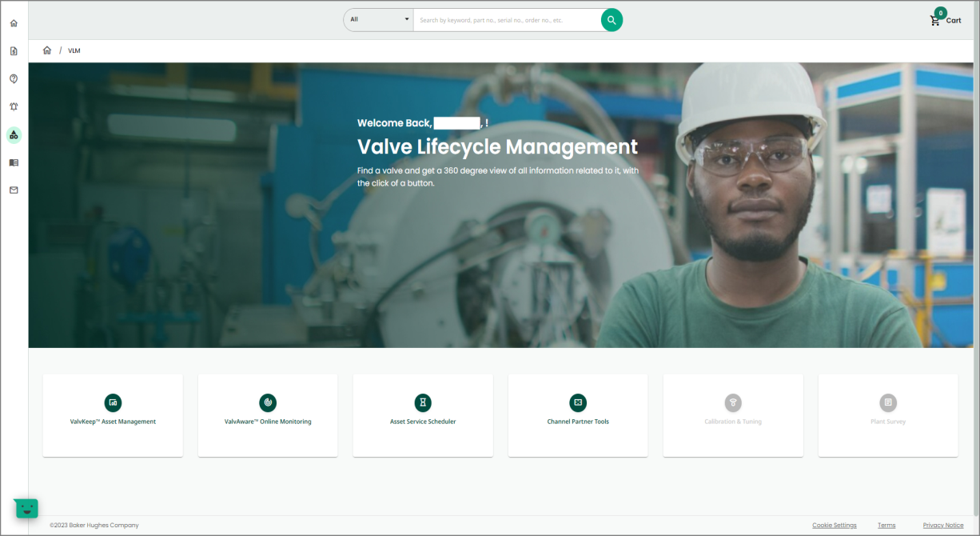Select the ValvKeep Asset Management tile icon

tap(112, 402)
